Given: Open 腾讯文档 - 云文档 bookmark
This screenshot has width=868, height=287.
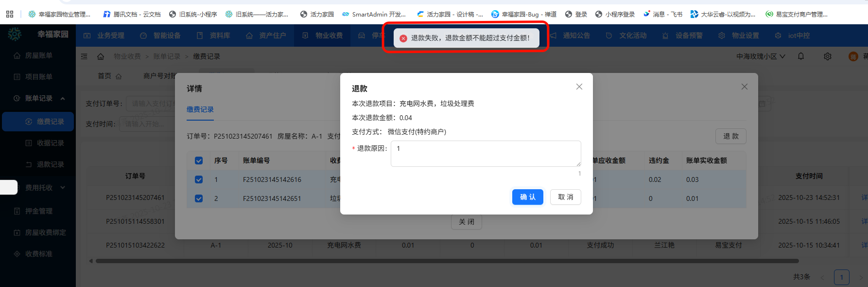Looking at the screenshot, I should coord(132,14).
